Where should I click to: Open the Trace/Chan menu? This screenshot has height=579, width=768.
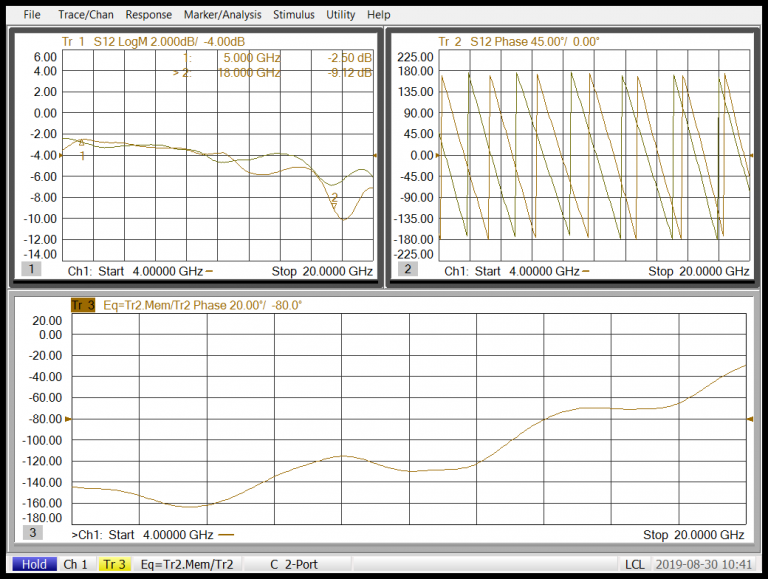(86, 15)
